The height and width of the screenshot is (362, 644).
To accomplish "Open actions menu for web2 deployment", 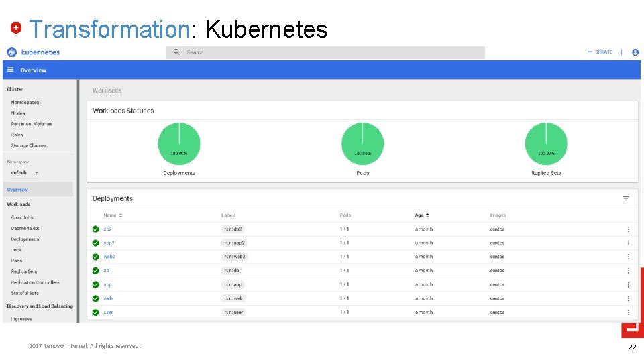I will click(629, 257).
